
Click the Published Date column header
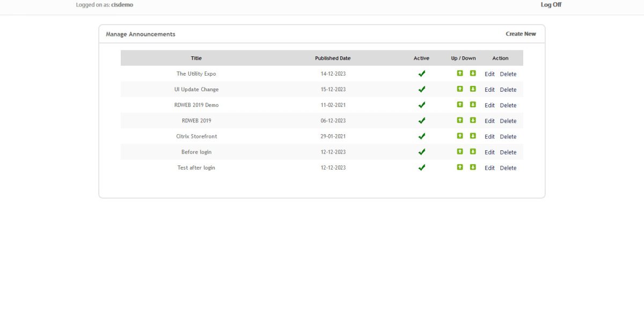point(332,58)
